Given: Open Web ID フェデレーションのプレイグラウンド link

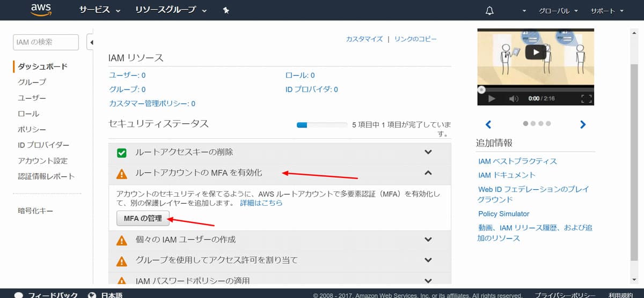Looking at the screenshot, I should [x=533, y=194].
